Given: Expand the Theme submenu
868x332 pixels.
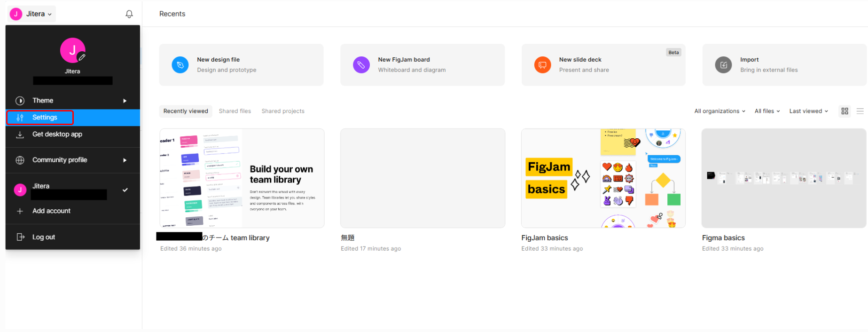Looking at the screenshot, I should click(72, 101).
